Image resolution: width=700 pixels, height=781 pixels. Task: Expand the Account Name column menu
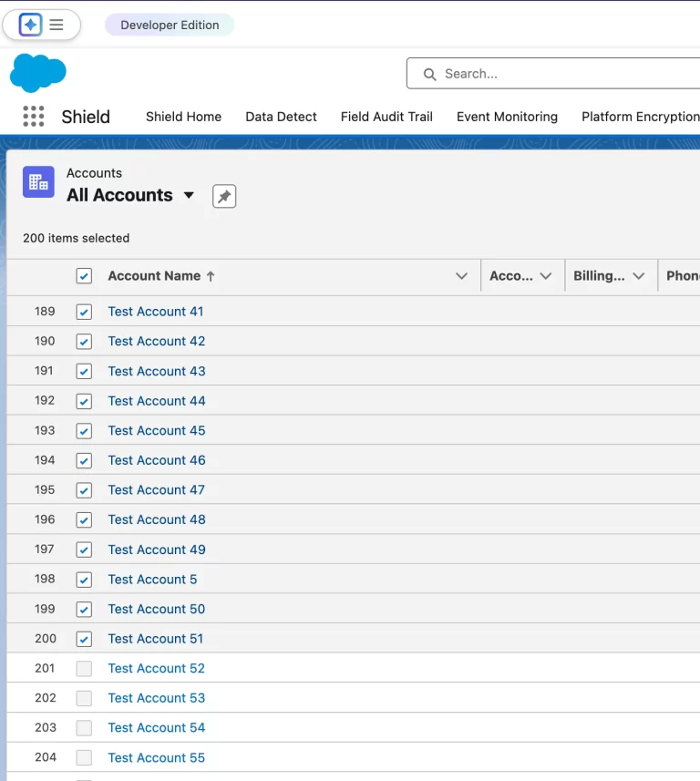pos(461,276)
